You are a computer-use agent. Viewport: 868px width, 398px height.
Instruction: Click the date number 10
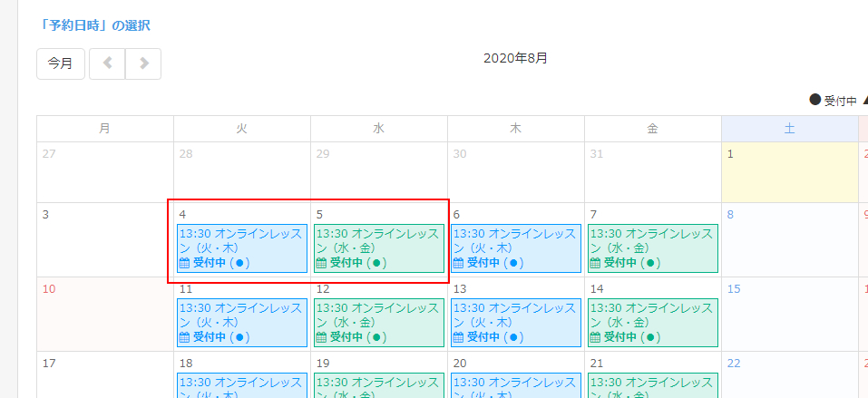(49, 289)
